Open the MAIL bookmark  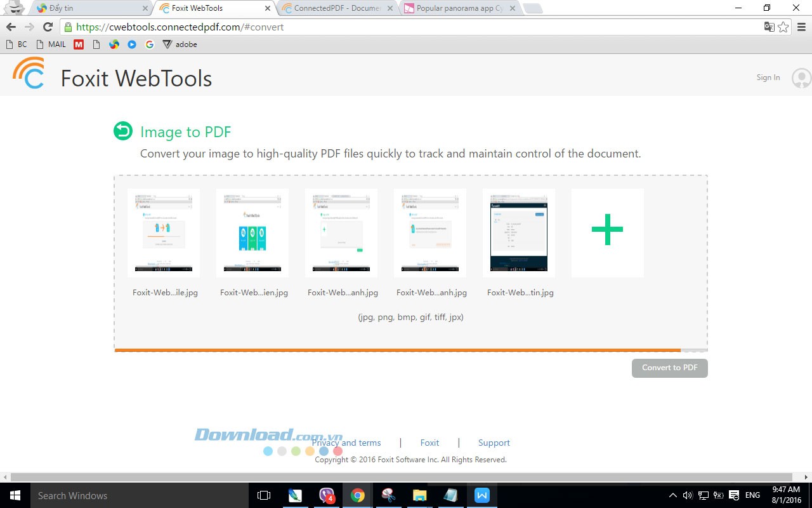click(x=51, y=44)
